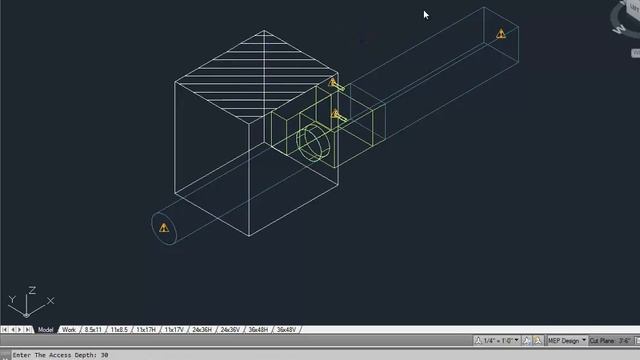Go to next layout tab arrow
The width and height of the screenshot is (640, 360).
[x=20, y=329]
